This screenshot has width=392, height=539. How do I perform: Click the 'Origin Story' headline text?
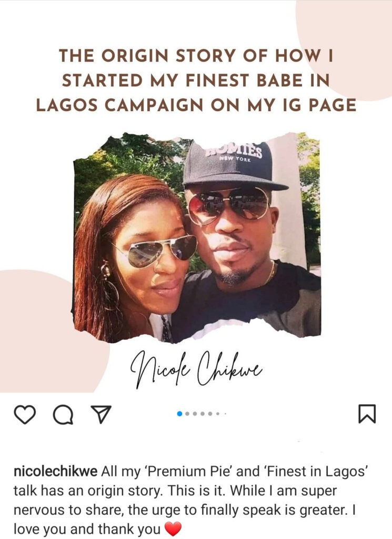point(196,81)
